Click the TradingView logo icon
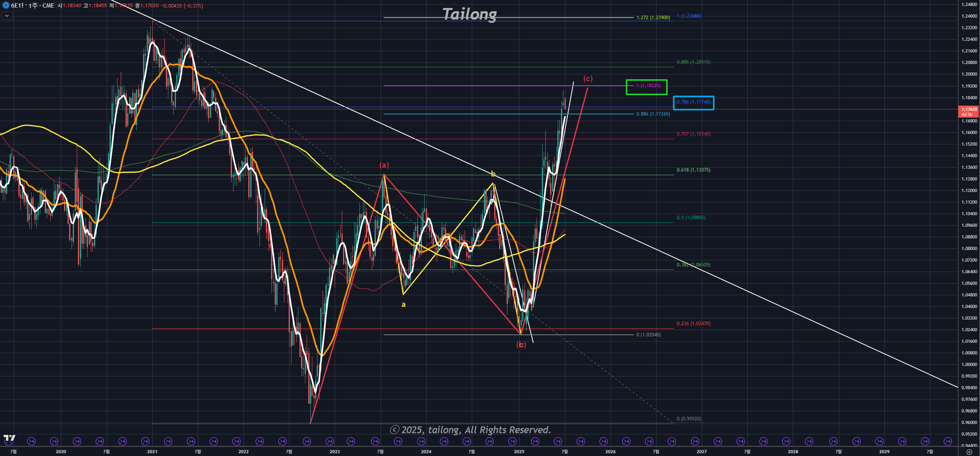The height and width of the screenshot is (456, 980). click(x=9, y=438)
